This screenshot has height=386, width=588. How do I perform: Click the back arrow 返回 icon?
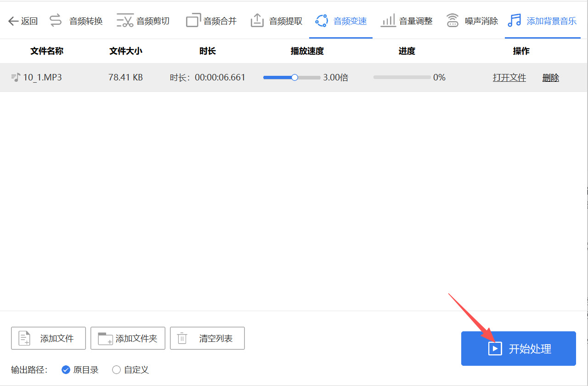(13, 20)
